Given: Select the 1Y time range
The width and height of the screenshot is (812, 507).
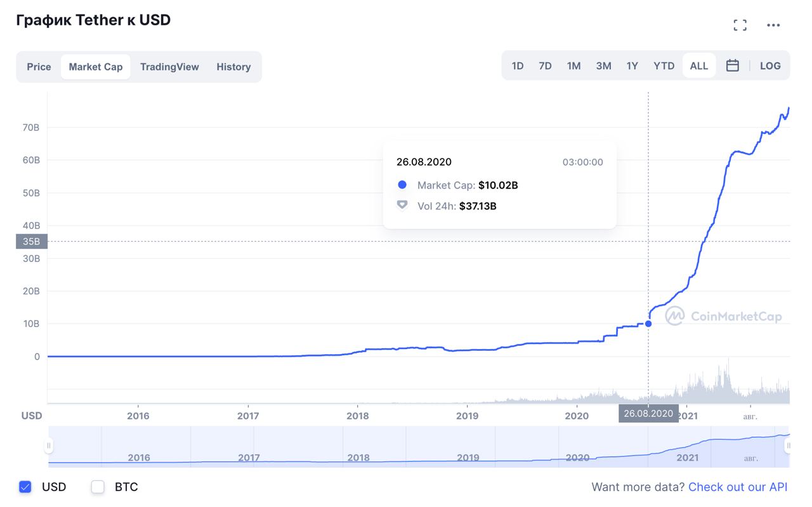Looking at the screenshot, I should tap(632, 65).
